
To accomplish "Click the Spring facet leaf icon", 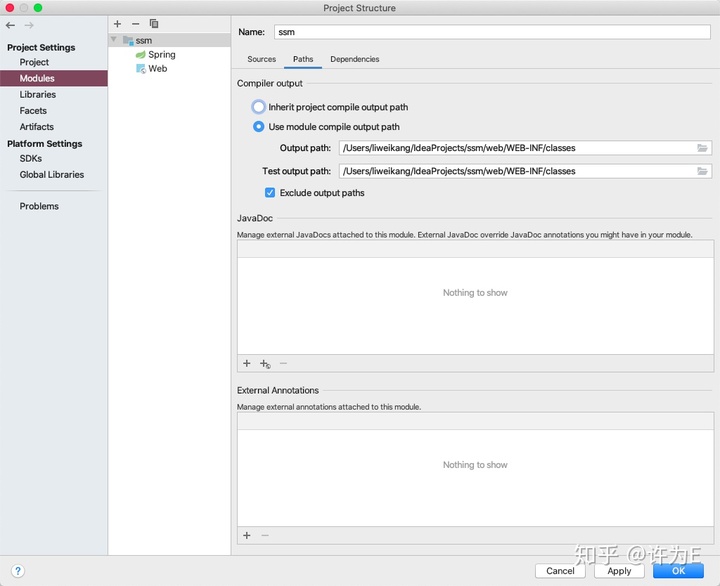I will point(141,55).
